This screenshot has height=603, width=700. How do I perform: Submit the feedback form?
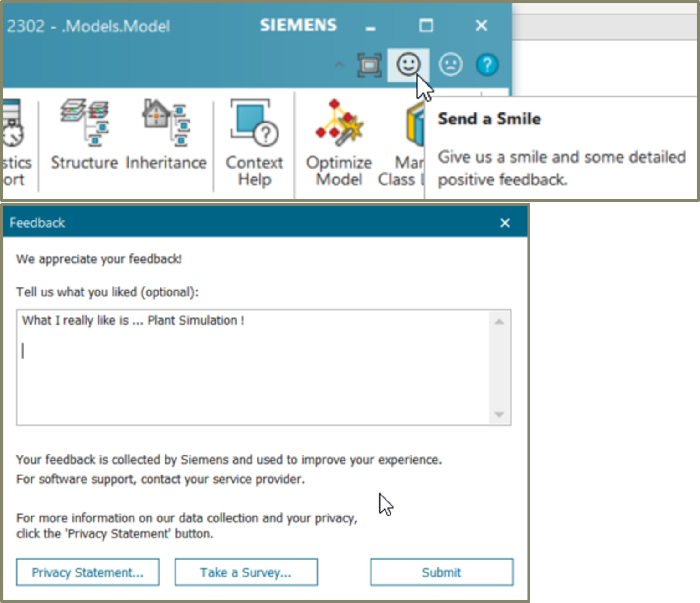pyautogui.click(x=441, y=572)
